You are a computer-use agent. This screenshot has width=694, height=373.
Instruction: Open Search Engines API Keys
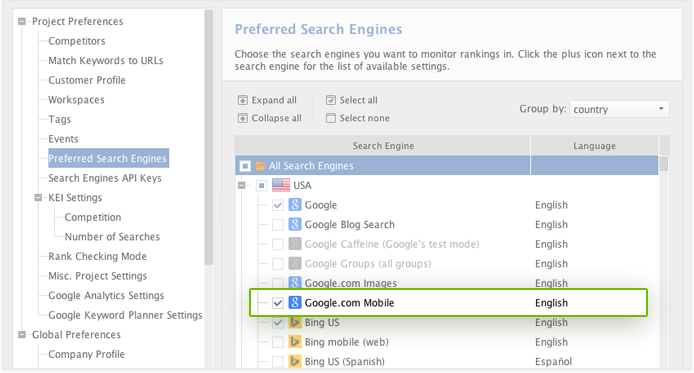click(x=105, y=178)
